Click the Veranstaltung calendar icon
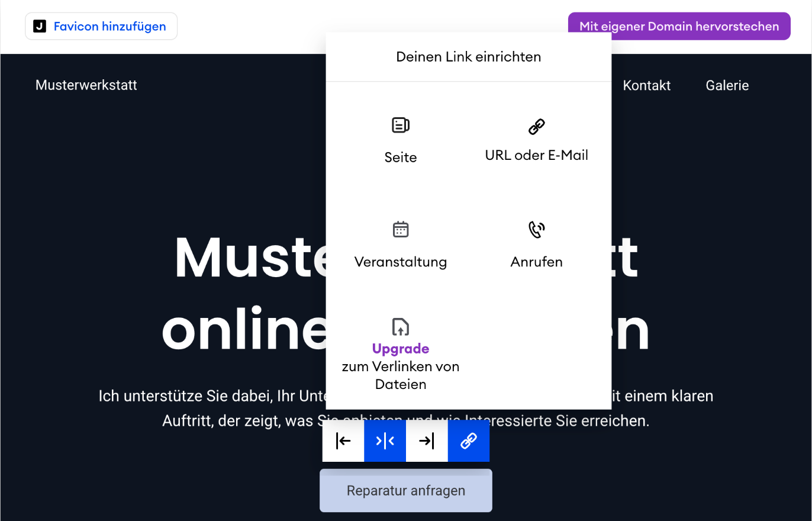This screenshot has height=521, width=812. [x=401, y=229]
